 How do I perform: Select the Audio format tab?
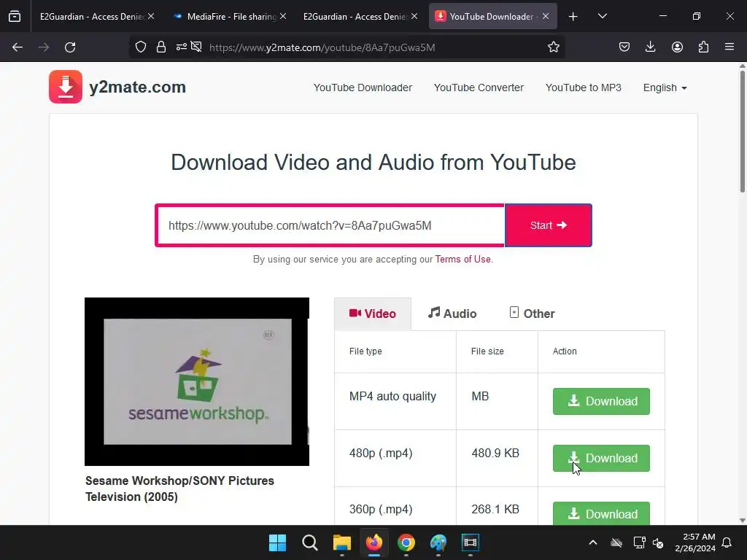tap(452, 314)
